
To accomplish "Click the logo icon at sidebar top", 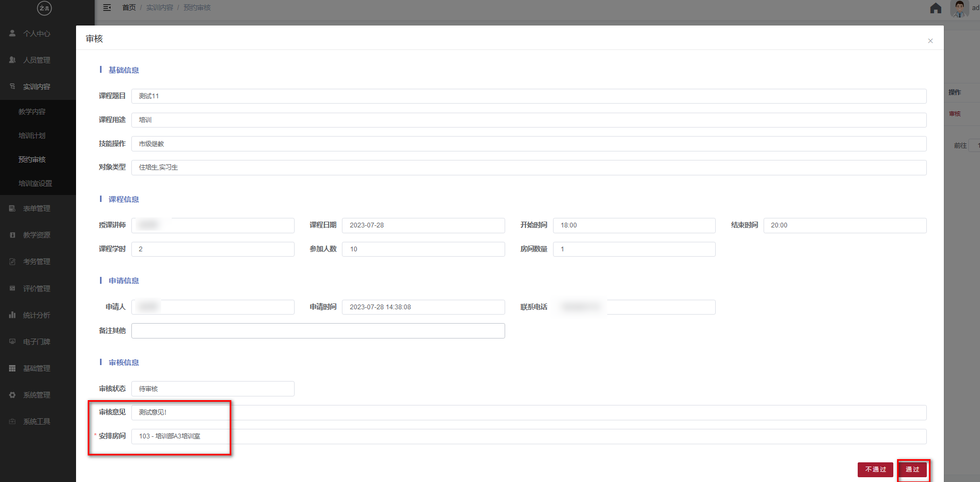I will [x=44, y=8].
